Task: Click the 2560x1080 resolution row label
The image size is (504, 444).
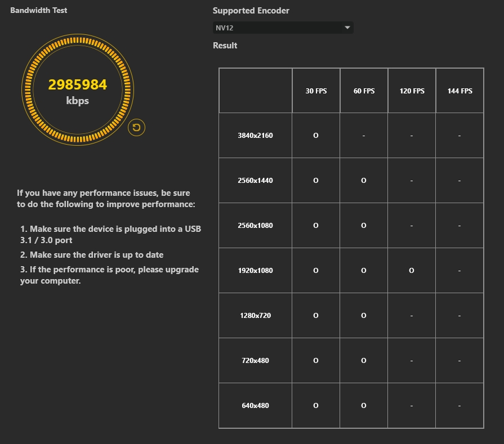Action: point(255,225)
